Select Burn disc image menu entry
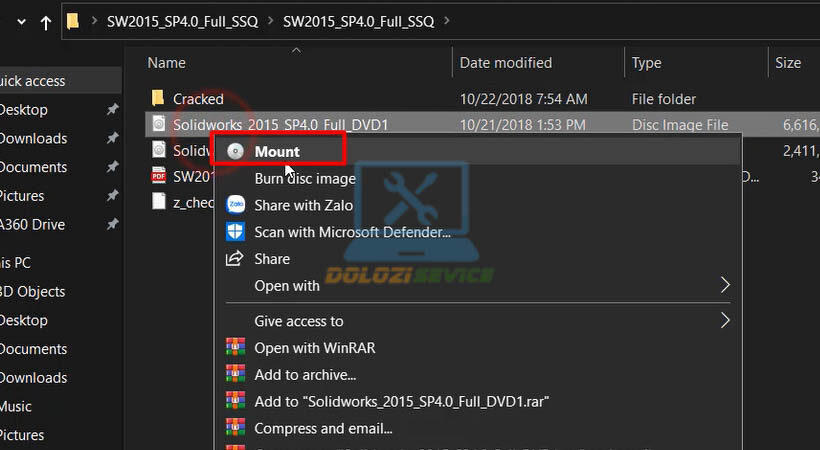This screenshot has height=450, width=820. tap(305, 179)
